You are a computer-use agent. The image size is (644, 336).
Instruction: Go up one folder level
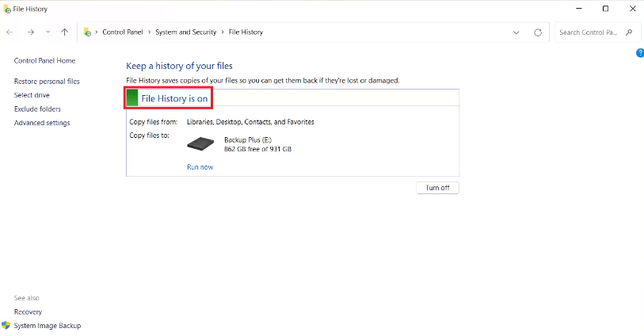[x=65, y=32]
